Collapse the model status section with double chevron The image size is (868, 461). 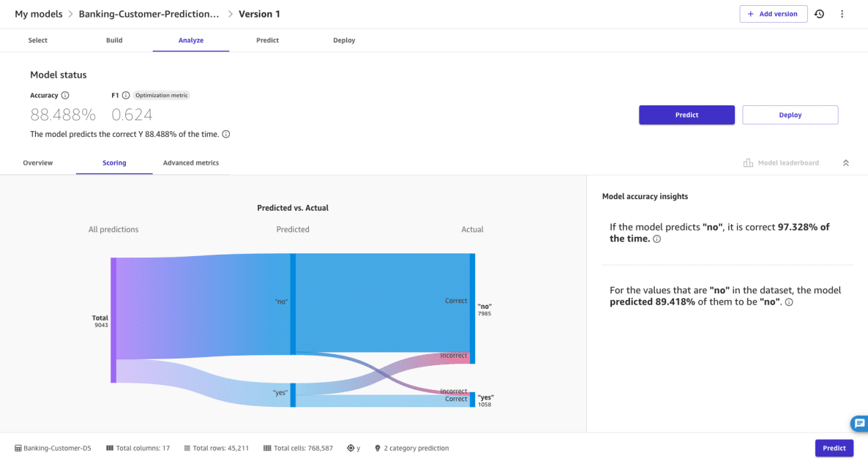pyautogui.click(x=846, y=162)
